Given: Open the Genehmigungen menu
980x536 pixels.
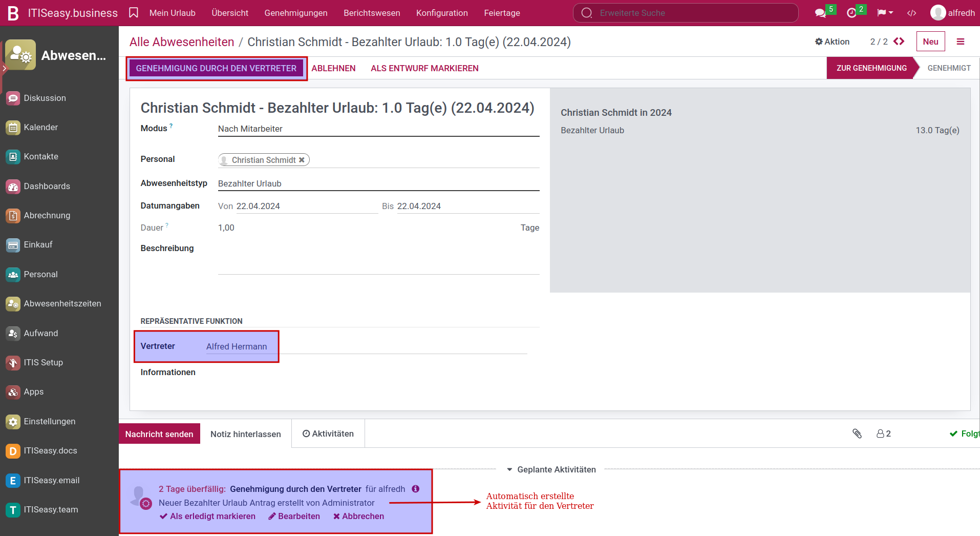Looking at the screenshot, I should click(296, 13).
